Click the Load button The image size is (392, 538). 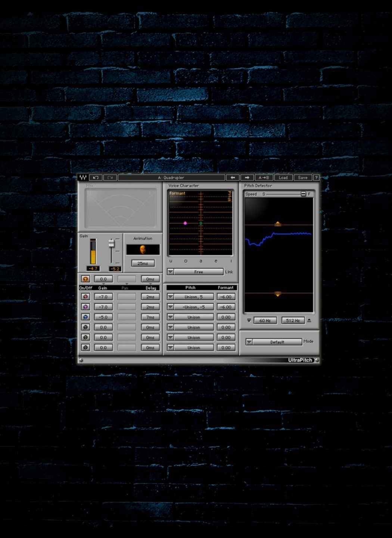click(283, 177)
